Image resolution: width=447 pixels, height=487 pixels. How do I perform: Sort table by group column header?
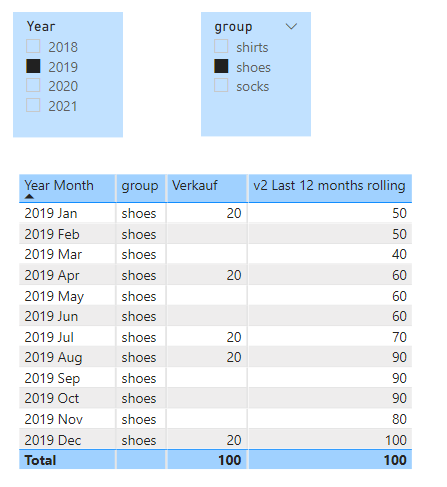coord(140,186)
